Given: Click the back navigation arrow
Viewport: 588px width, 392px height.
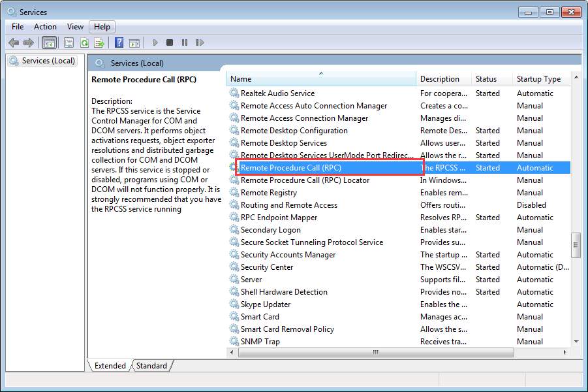Looking at the screenshot, I should pyautogui.click(x=13, y=42).
